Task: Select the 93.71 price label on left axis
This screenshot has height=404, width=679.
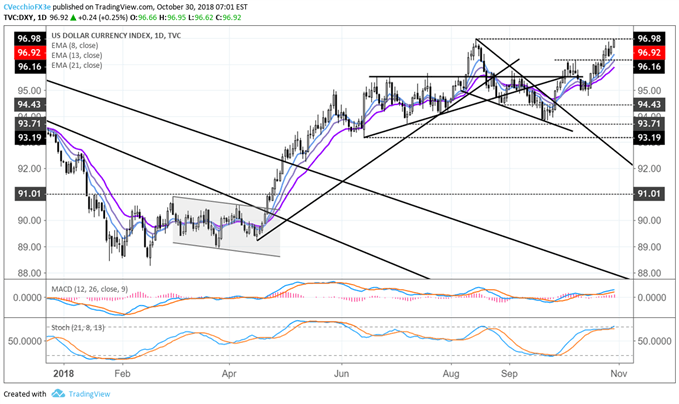Action: point(30,124)
